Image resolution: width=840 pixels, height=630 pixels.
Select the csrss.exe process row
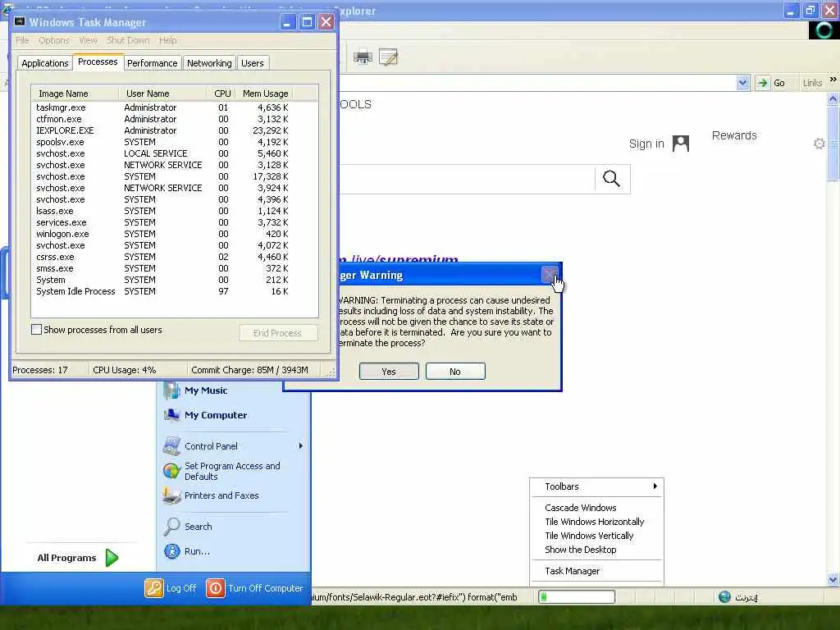pyautogui.click(x=162, y=257)
